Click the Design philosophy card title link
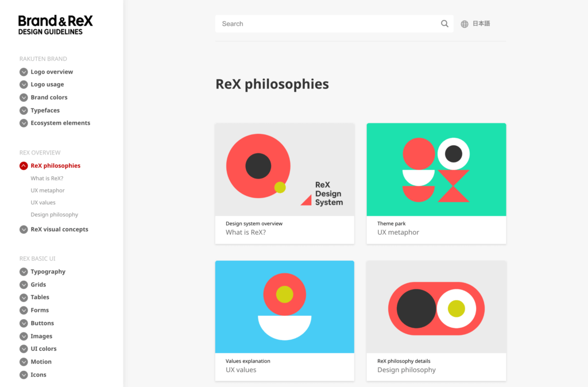 407,370
